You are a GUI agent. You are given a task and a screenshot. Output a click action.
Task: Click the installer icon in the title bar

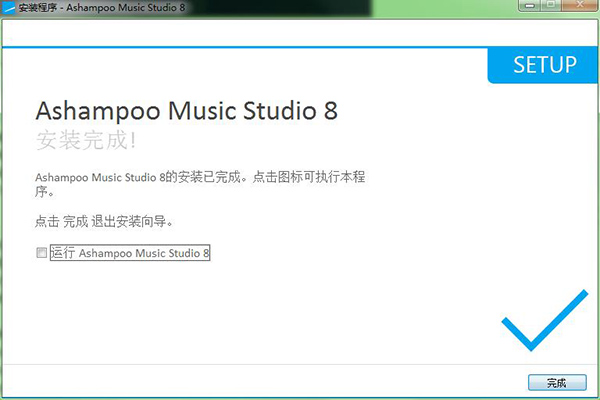8,8
